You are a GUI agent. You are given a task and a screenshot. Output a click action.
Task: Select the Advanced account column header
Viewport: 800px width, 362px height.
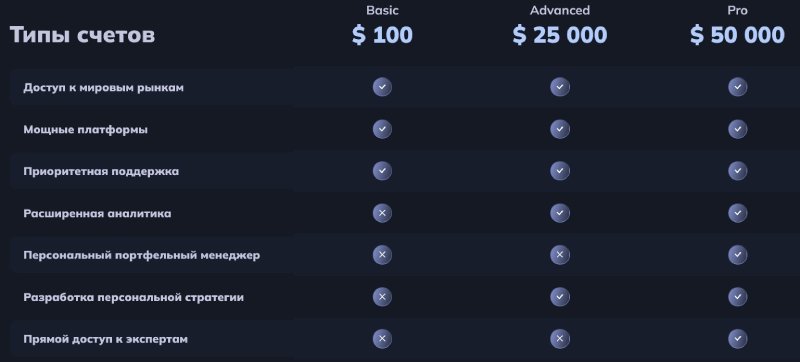coord(560,10)
